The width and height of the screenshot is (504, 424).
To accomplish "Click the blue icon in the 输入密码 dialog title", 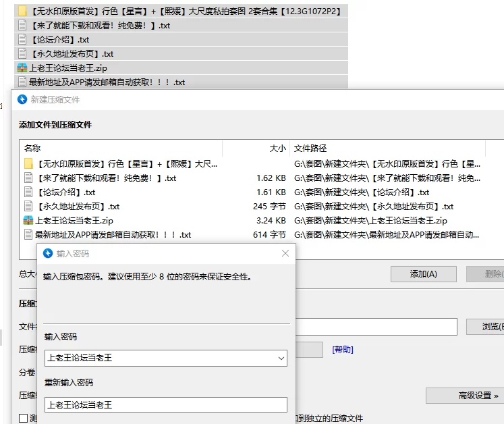I will click(x=48, y=253).
